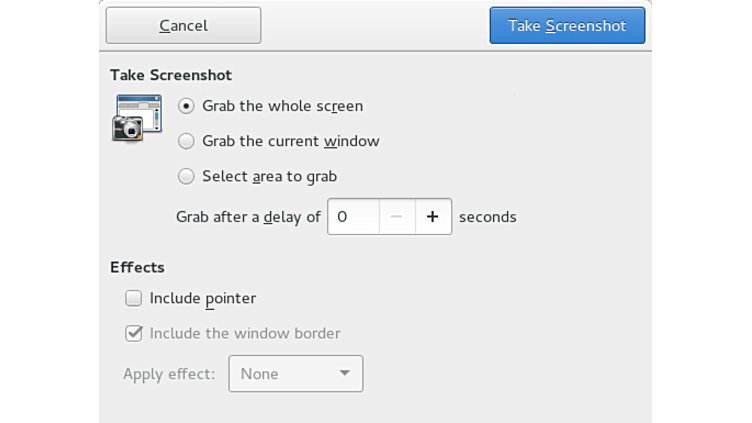The image size is (752, 423).
Task: Increase the delay with the plus button
Action: pyautogui.click(x=433, y=216)
